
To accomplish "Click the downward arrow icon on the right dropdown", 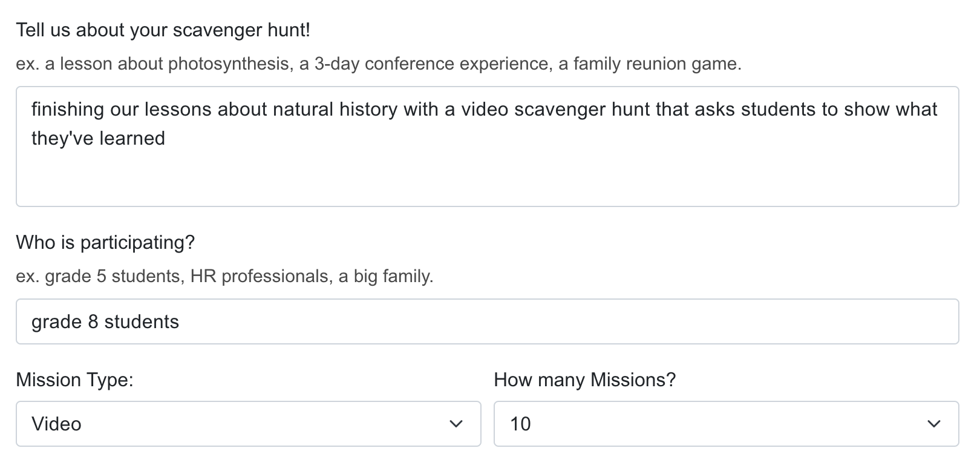I will pyautogui.click(x=933, y=424).
